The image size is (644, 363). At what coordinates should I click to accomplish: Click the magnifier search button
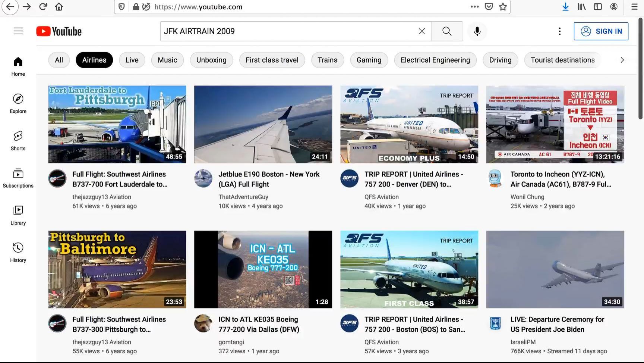(x=446, y=31)
